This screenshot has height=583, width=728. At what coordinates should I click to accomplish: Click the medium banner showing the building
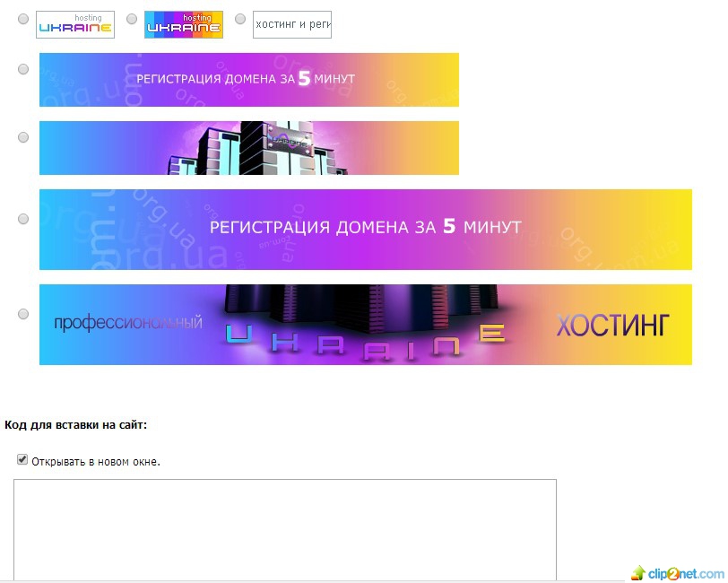click(248, 148)
